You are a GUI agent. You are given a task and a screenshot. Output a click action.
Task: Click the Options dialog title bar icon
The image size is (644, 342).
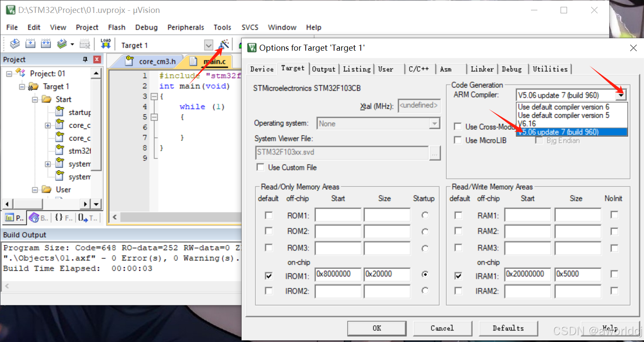tap(252, 48)
